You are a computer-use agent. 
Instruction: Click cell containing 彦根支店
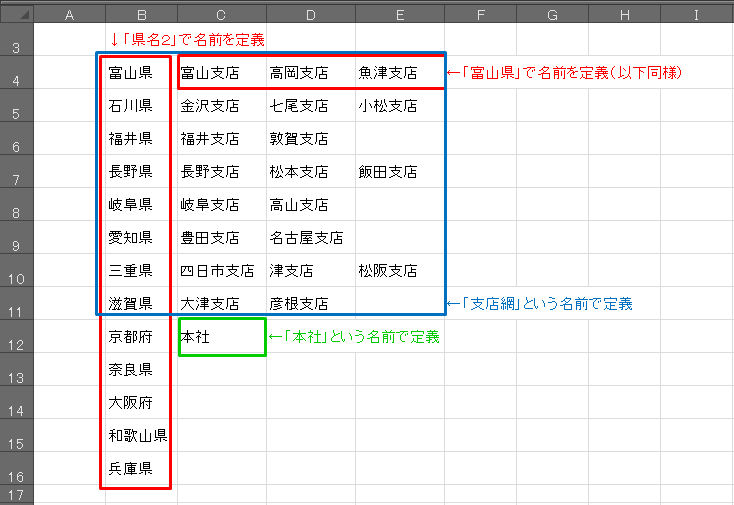click(x=311, y=303)
